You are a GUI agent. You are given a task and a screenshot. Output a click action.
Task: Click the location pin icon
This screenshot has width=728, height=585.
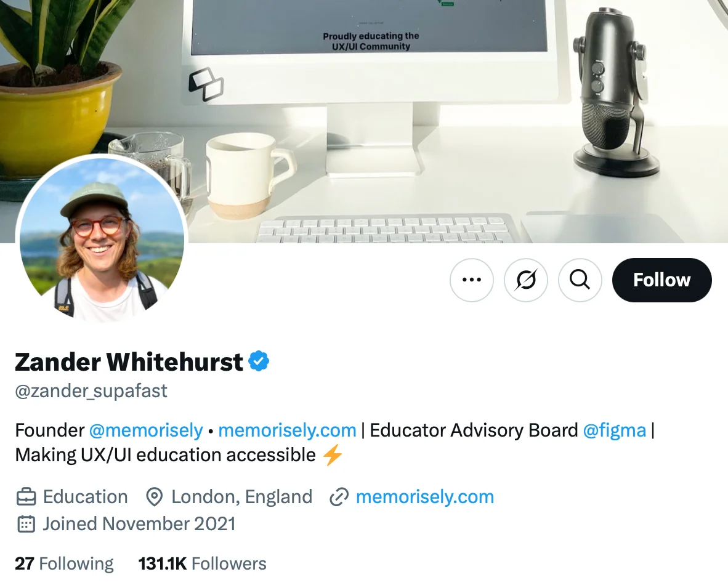(154, 497)
